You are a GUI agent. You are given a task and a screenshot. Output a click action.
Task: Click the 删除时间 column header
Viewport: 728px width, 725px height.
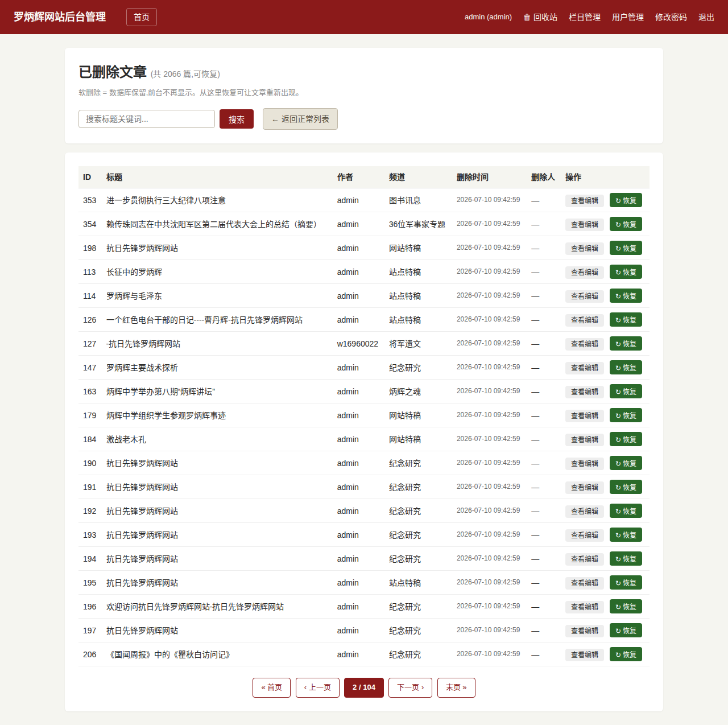[x=473, y=177]
